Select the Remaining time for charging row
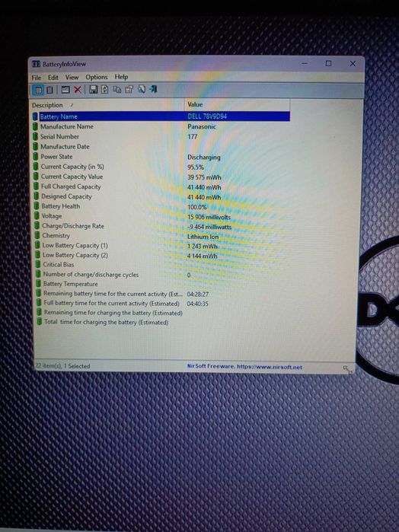This screenshot has width=399, height=532. tap(161, 313)
